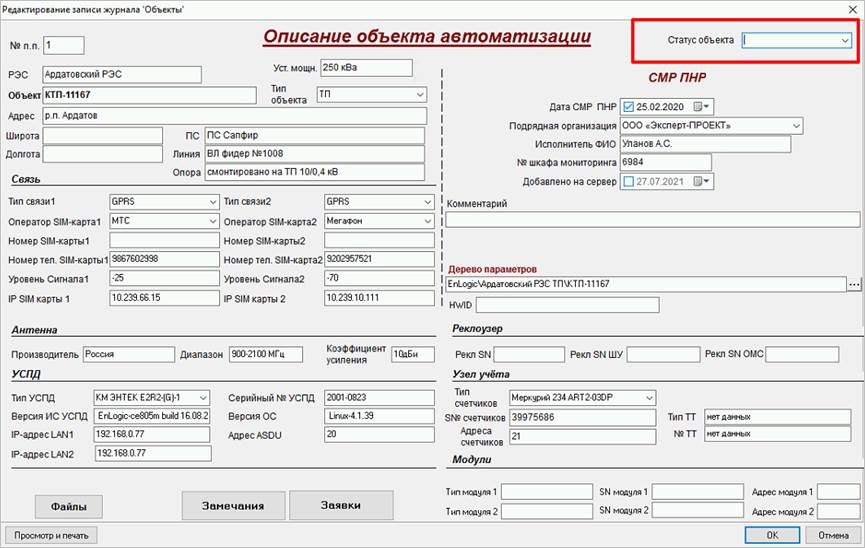The image size is (865, 548).
Task: Click the Дерево параметров path field
Action: (x=646, y=284)
